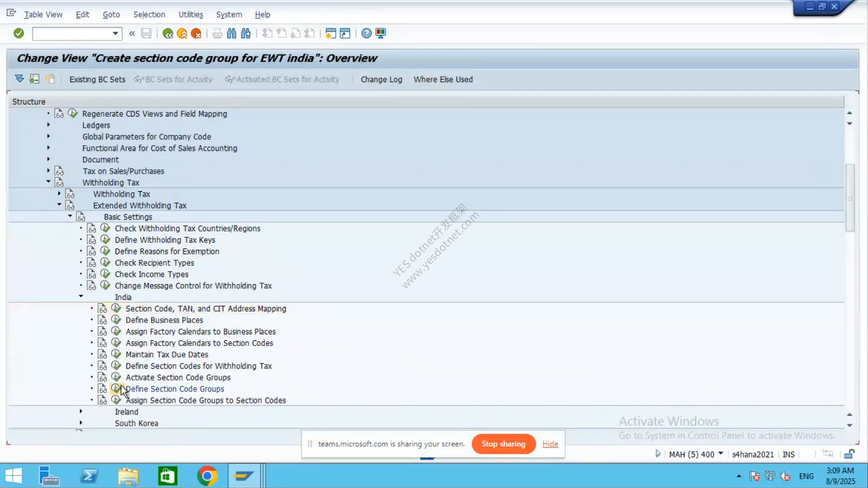Click the Print icon in toolbar
Image resolution: width=868 pixels, height=488 pixels.
[217, 33]
